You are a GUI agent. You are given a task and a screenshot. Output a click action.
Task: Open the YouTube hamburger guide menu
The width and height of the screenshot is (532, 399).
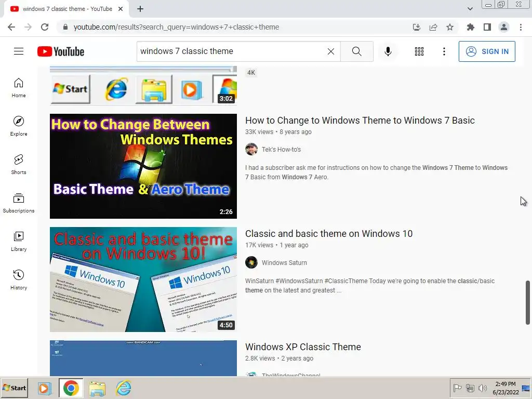tap(19, 51)
